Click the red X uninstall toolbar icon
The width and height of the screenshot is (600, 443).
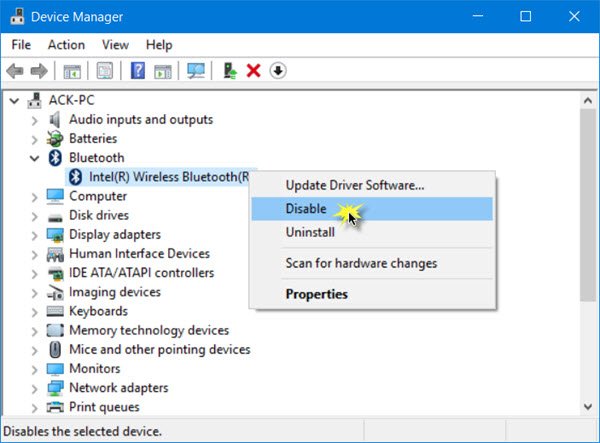tap(253, 71)
